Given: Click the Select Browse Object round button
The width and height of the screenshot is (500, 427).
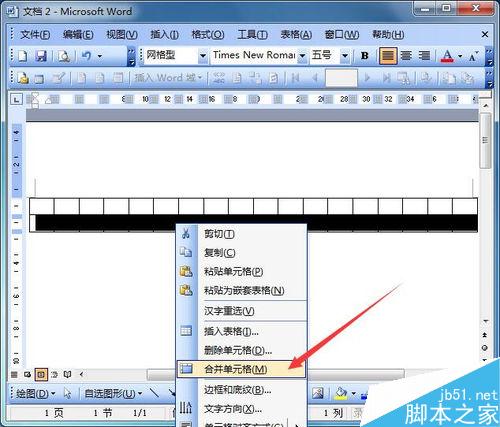Looking at the screenshot, I should tap(485, 348).
